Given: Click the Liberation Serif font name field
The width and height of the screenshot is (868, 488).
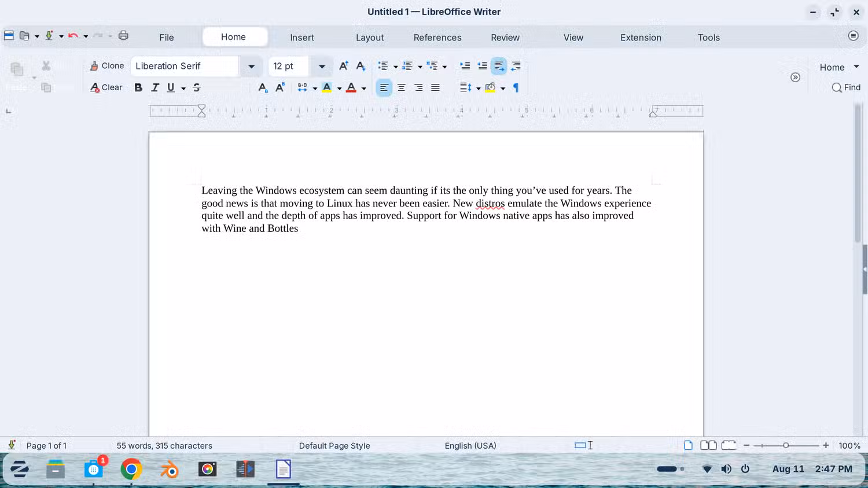Looking at the screenshot, I should 185,66.
